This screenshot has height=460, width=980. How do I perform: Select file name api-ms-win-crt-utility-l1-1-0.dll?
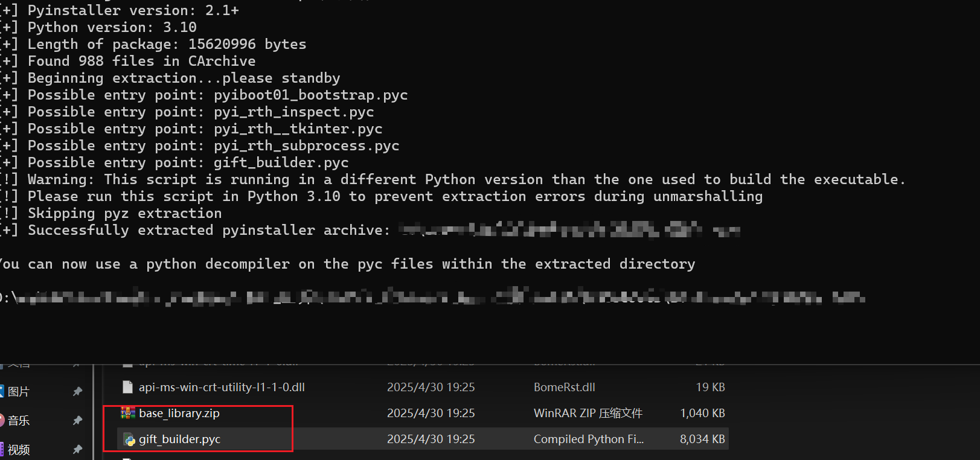pyautogui.click(x=222, y=388)
